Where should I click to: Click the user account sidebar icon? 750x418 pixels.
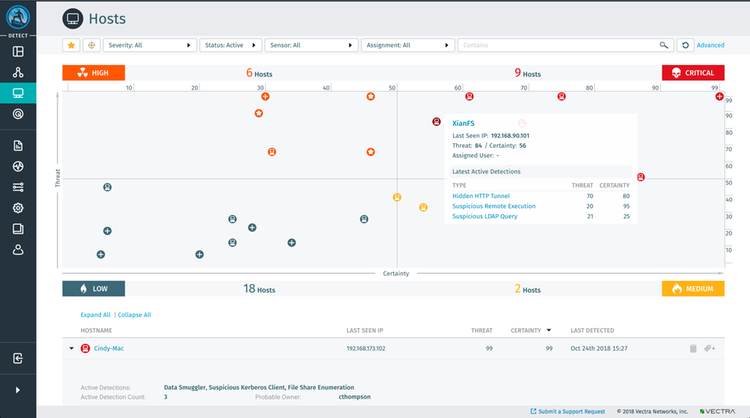pyautogui.click(x=18, y=250)
